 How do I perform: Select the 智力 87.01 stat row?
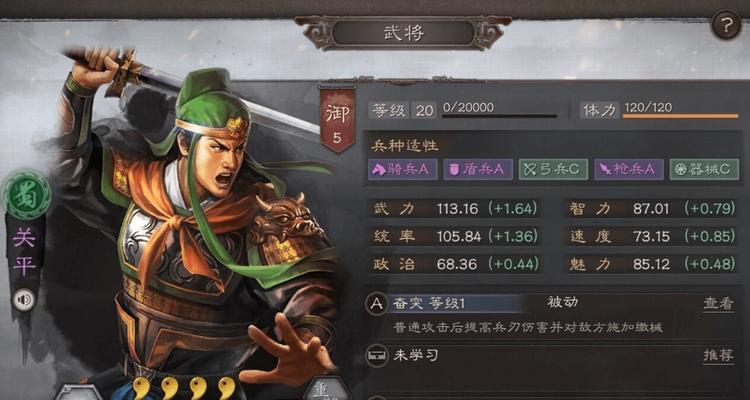point(652,209)
